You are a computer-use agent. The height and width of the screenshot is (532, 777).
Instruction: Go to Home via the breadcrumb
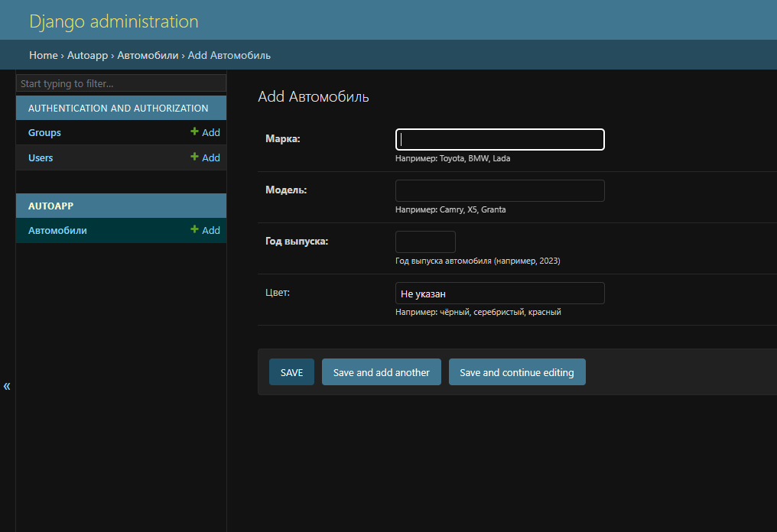pyautogui.click(x=43, y=56)
